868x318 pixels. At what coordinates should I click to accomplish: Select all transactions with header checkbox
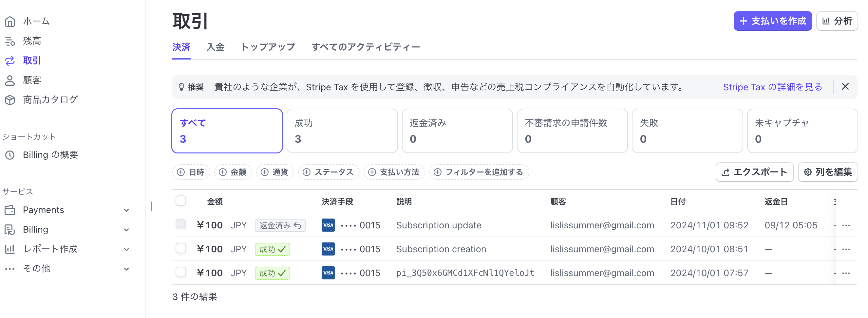coord(181,201)
